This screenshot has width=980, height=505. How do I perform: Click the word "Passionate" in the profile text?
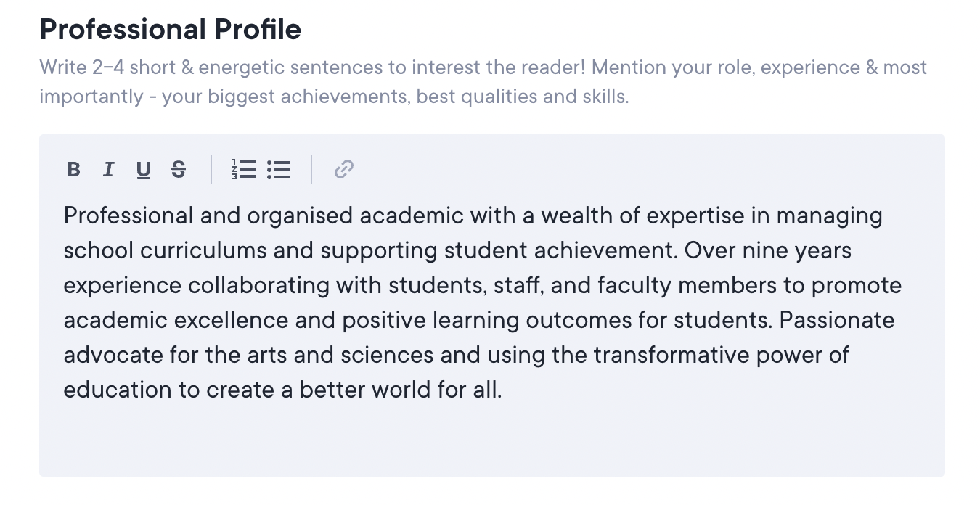[x=837, y=321]
